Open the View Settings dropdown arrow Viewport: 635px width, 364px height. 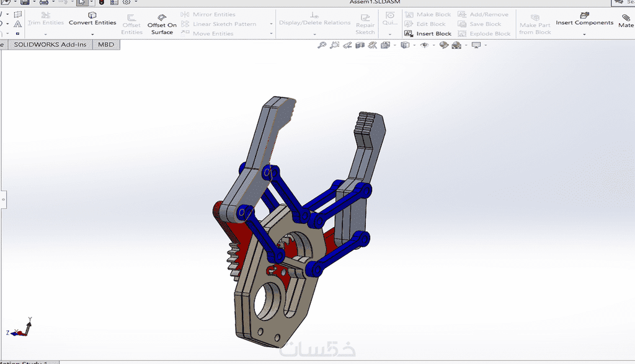[486, 45]
